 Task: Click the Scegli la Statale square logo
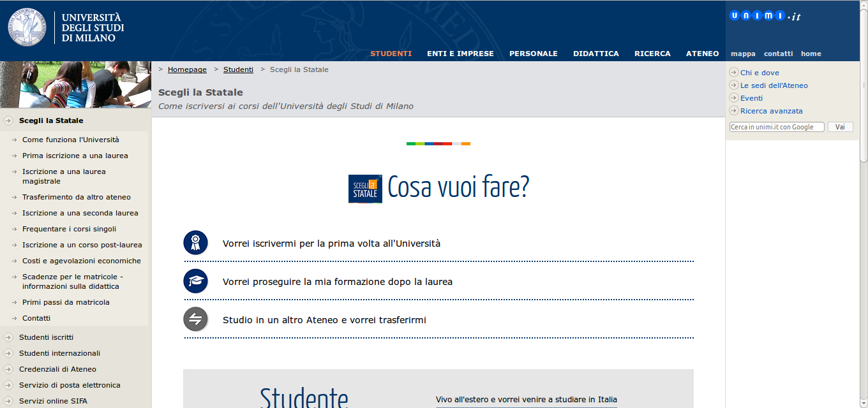pos(365,189)
